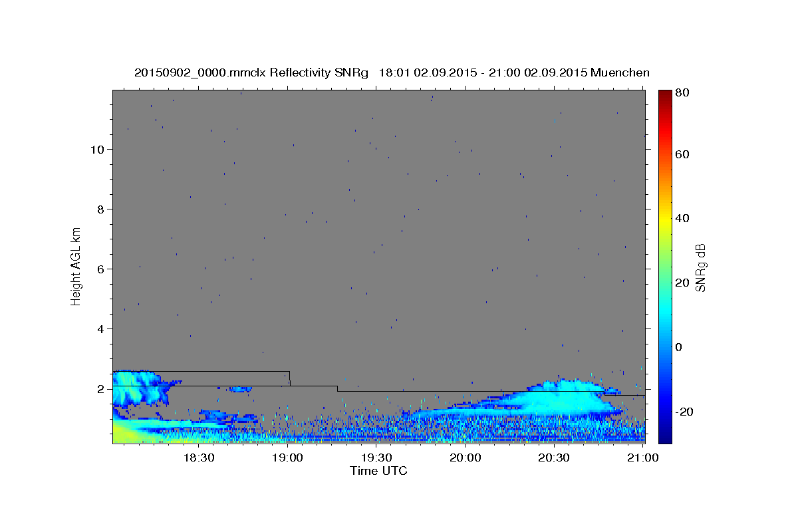Click the colorbar value label 20
The image size is (798, 532).
coord(682,283)
